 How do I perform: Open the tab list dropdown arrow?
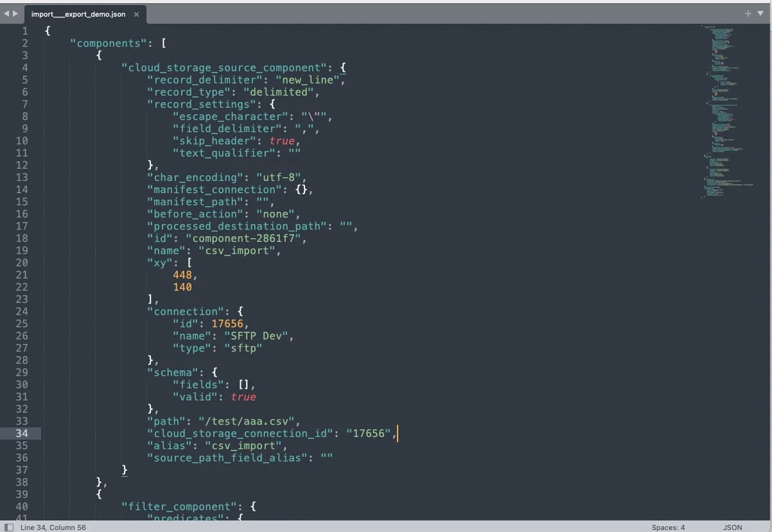(759, 13)
